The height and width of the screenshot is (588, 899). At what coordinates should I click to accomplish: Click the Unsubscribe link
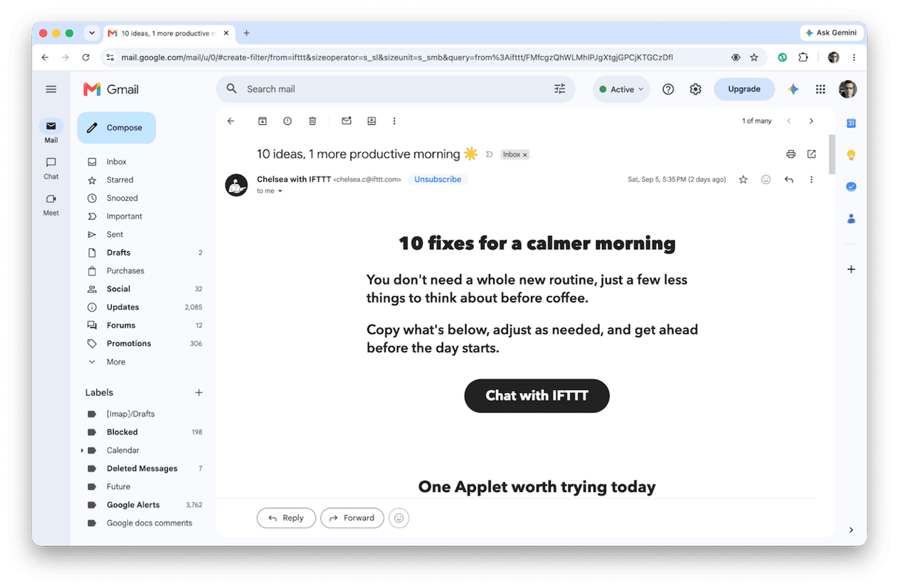[x=438, y=180]
